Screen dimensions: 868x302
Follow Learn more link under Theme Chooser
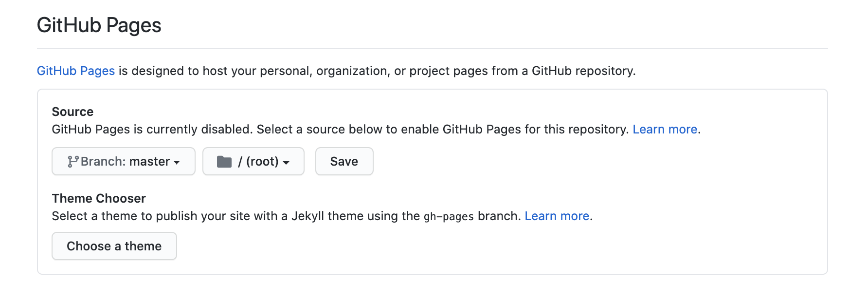point(557,216)
